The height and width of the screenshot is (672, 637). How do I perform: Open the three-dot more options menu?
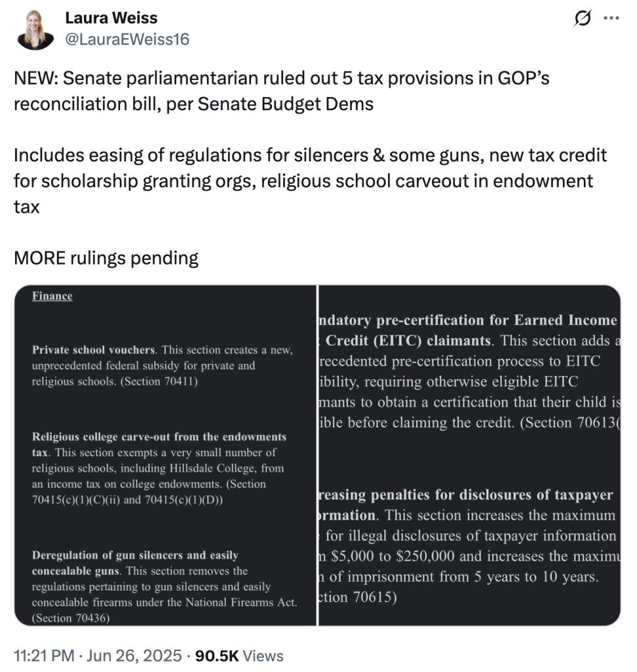612,18
